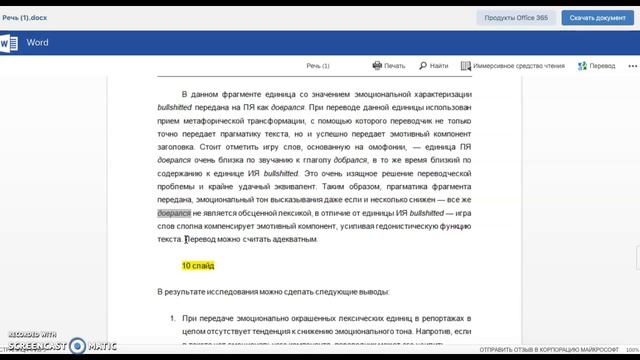This screenshot has height=360, width=640.
Task: Click the Найти label in toolbar
Action: [439, 66]
